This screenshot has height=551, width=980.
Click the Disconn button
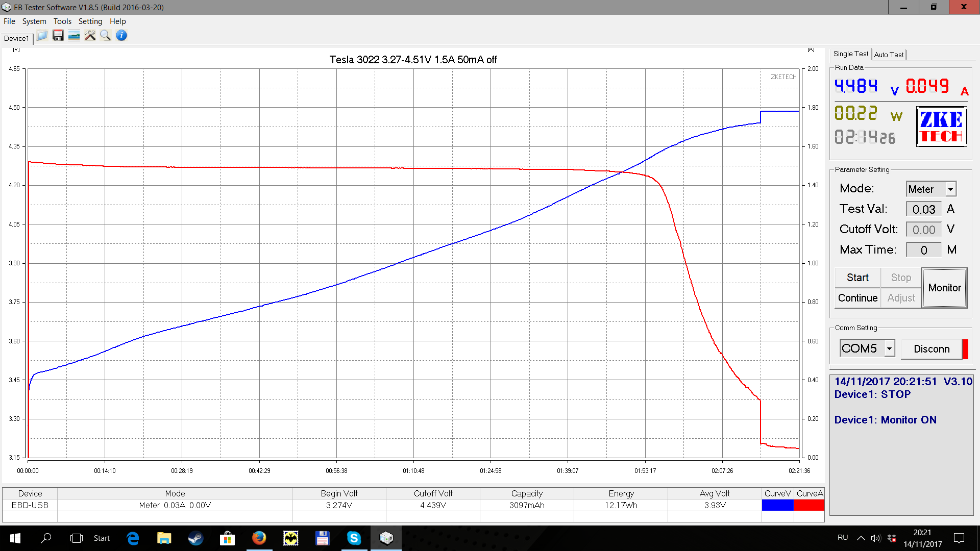[932, 349]
